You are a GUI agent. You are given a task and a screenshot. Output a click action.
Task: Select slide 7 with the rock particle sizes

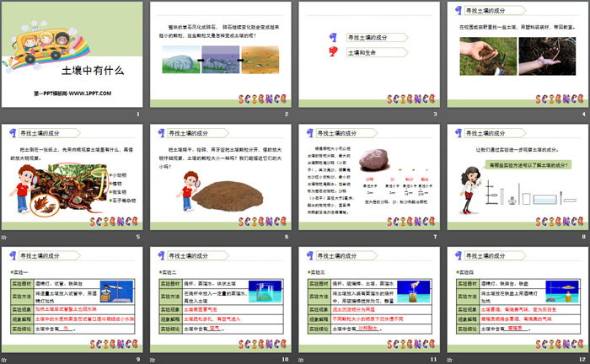369,177
